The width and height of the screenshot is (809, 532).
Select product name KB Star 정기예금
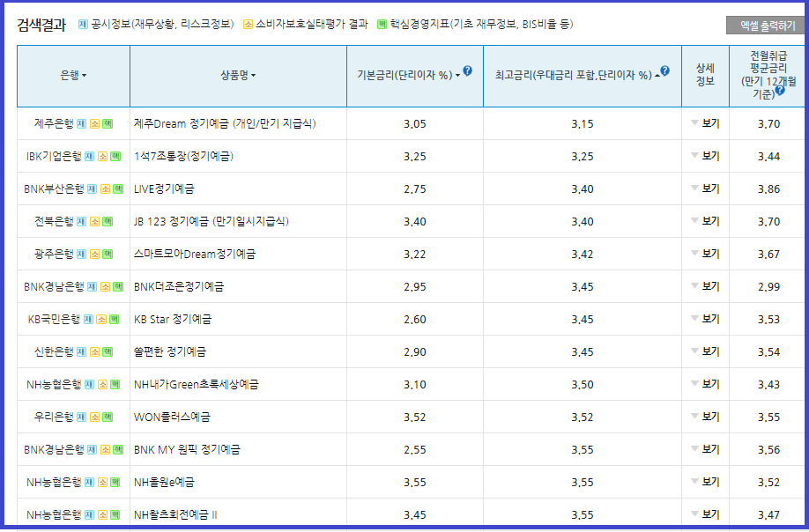[173, 319]
